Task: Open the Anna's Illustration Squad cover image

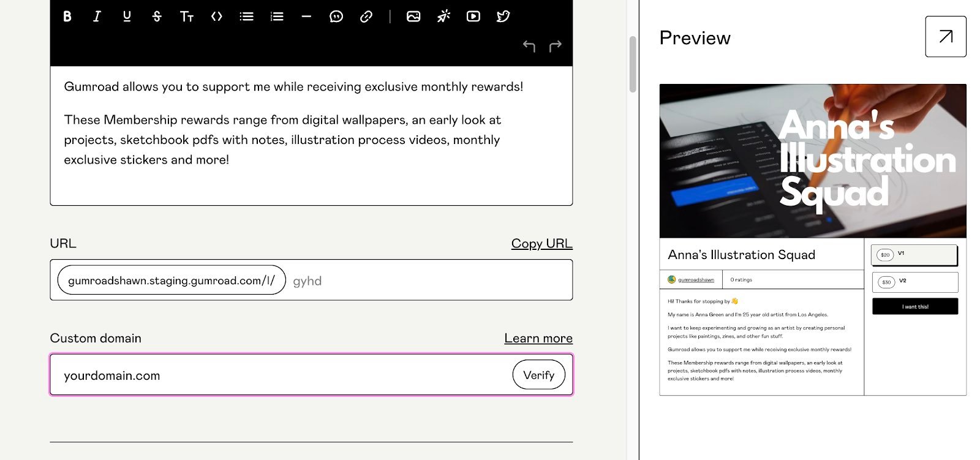Action: click(813, 161)
